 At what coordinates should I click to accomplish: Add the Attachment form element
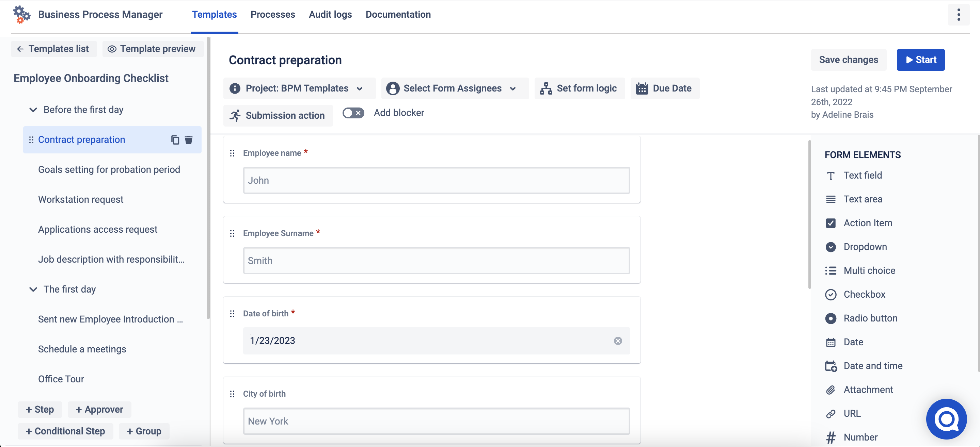point(868,390)
